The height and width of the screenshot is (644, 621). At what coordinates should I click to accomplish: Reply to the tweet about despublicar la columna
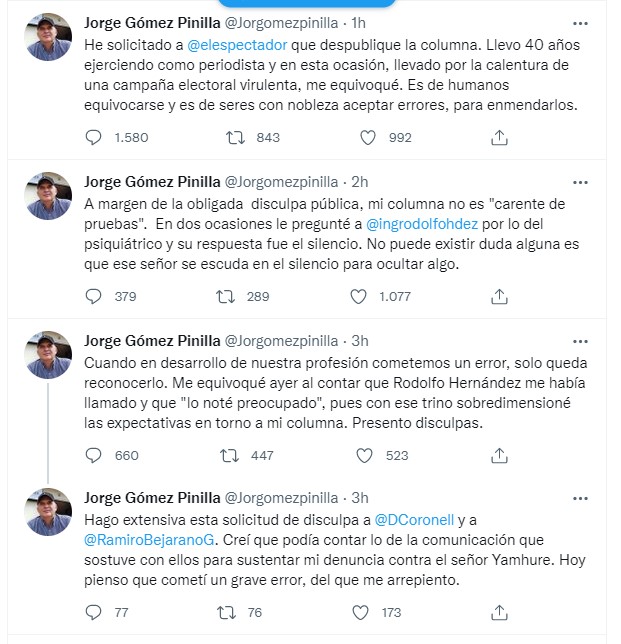click(x=95, y=137)
